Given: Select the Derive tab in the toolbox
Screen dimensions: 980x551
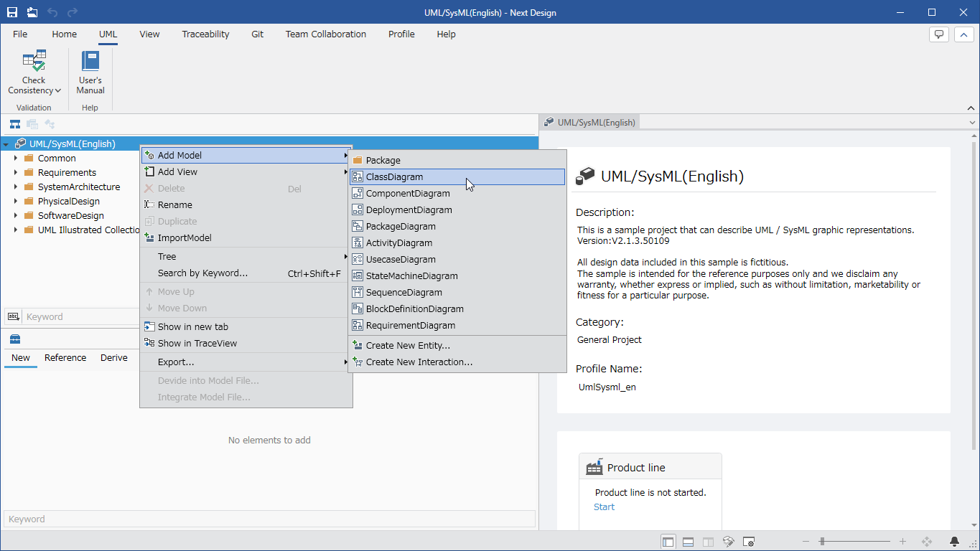Looking at the screenshot, I should coord(114,357).
